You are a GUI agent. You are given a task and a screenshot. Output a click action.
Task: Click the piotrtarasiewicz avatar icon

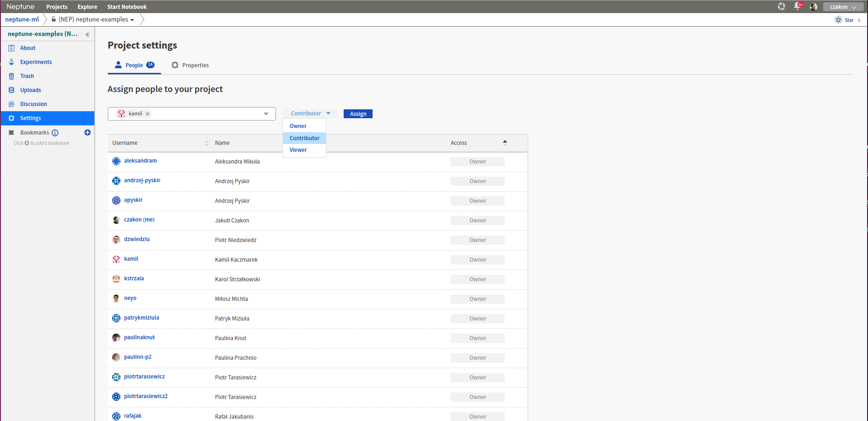116,377
